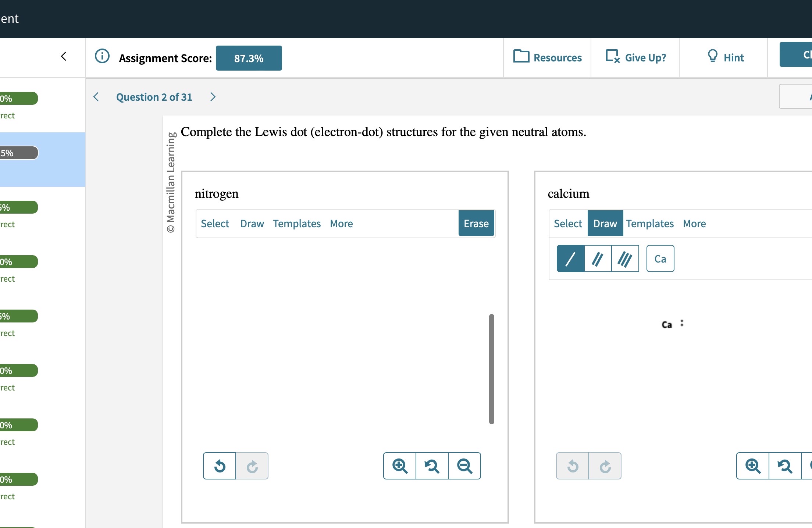Open the assignment score info icon
The image size is (812, 528).
[102, 56]
